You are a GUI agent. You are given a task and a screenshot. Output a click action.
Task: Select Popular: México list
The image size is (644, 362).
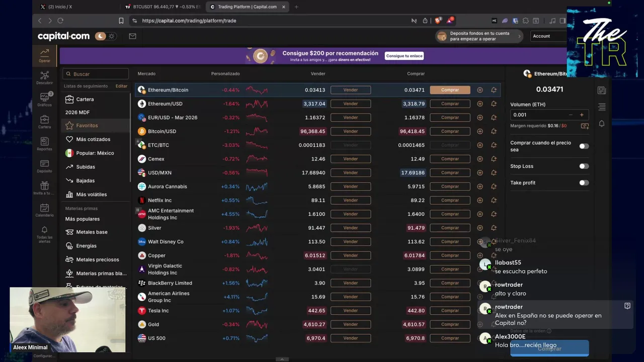tap(96, 153)
